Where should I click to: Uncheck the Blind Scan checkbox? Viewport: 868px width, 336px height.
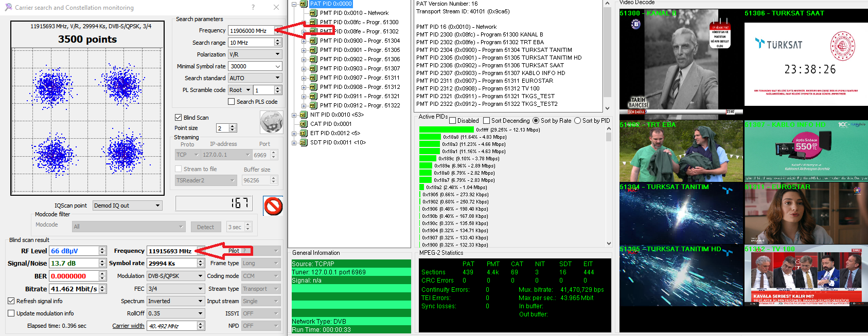point(179,118)
